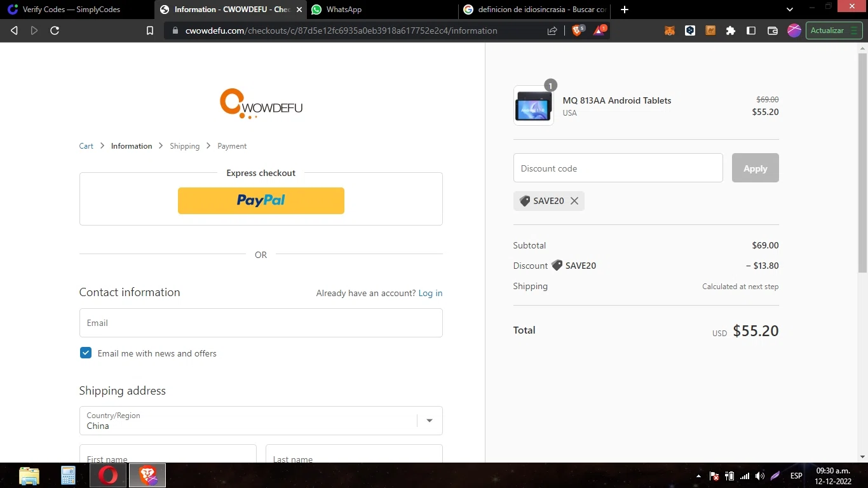This screenshot has width=868, height=488.
Task: Uncheck Email me with news and offers
Action: tap(86, 353)
